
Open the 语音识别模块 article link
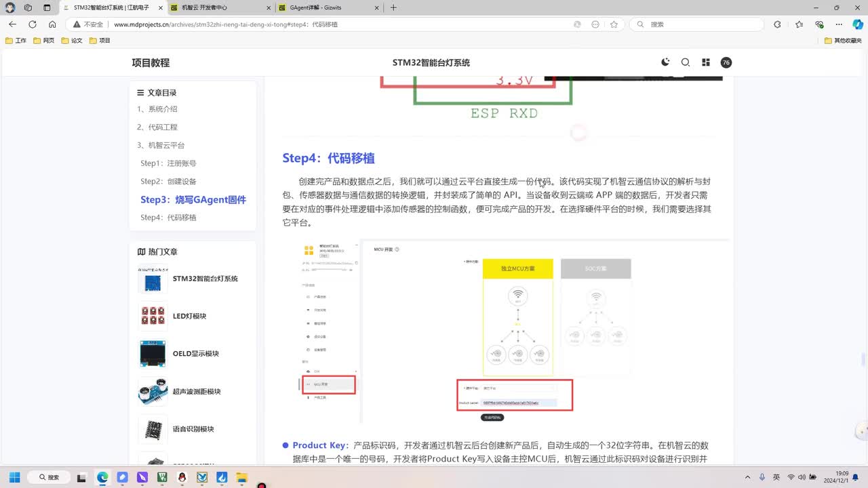tap(193, 429)
